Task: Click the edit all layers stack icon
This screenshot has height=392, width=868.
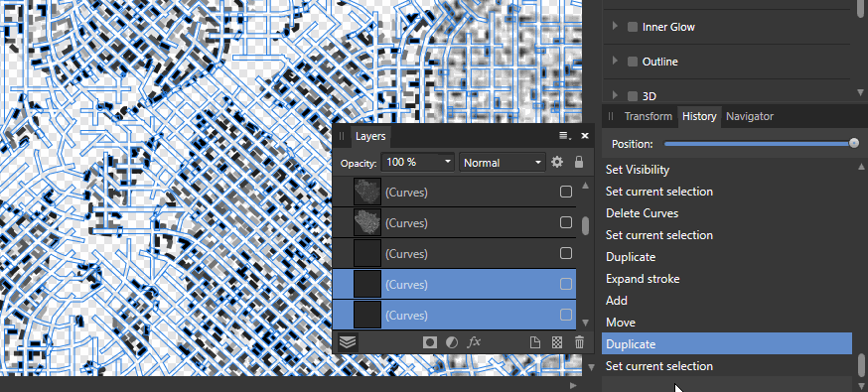Action: click(x=347, y=342)
